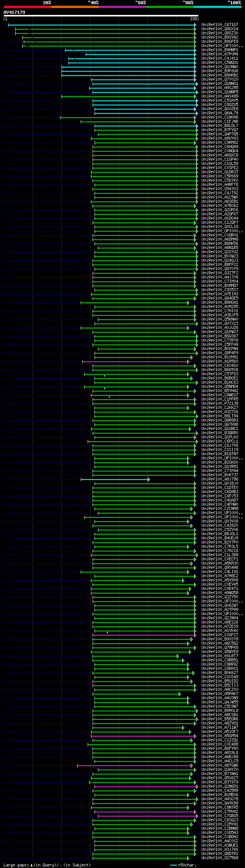Select label UniRef100_Q0IBJ0

coord(219,484)
